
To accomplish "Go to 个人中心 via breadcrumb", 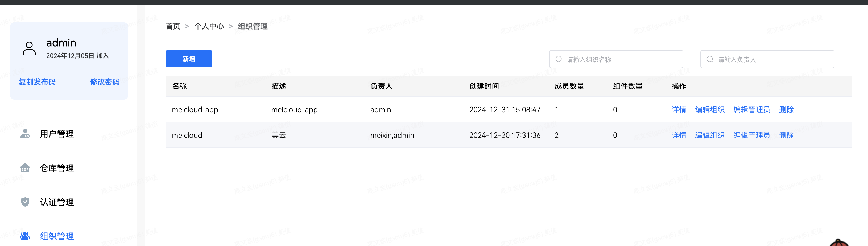I will click(209, 26).
